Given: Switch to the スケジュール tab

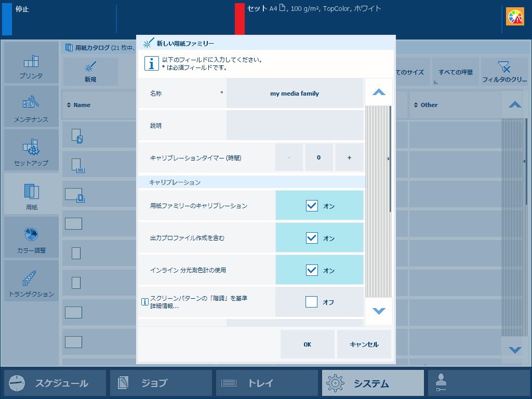Looking at the screenshot, I should 55,383.
